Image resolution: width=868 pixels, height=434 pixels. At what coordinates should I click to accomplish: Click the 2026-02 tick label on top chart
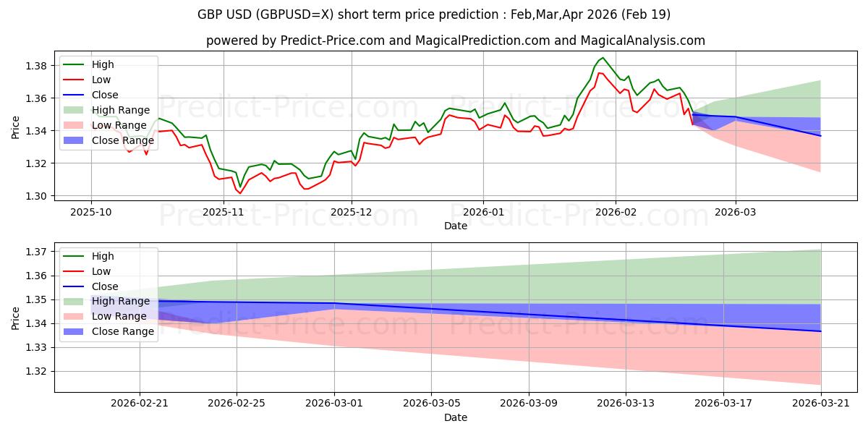(x=616, y=213)
